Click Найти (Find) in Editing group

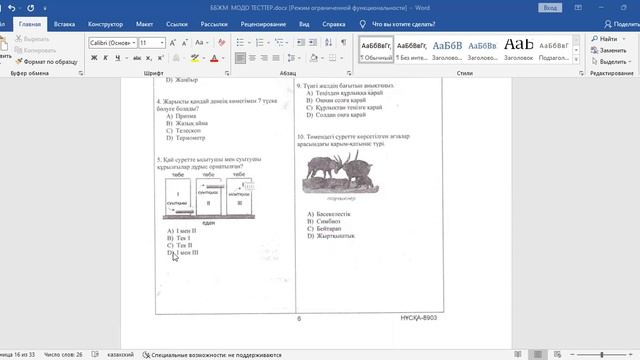click(x=605, y=39)
